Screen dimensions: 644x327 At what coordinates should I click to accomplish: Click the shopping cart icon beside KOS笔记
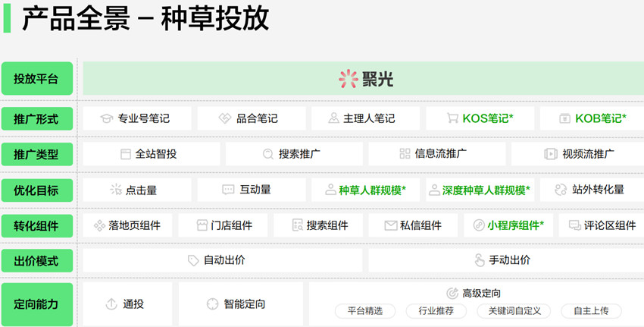coord(452,118)
